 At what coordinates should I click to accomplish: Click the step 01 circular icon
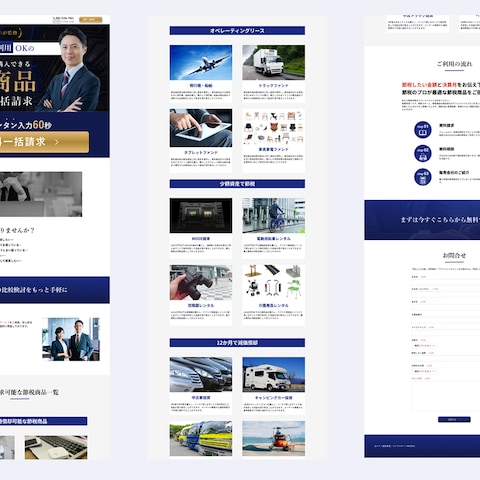pos(423,130)
